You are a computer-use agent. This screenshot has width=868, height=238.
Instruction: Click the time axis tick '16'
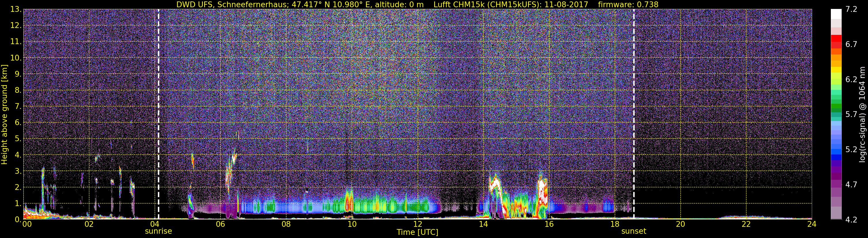[549, 224]
